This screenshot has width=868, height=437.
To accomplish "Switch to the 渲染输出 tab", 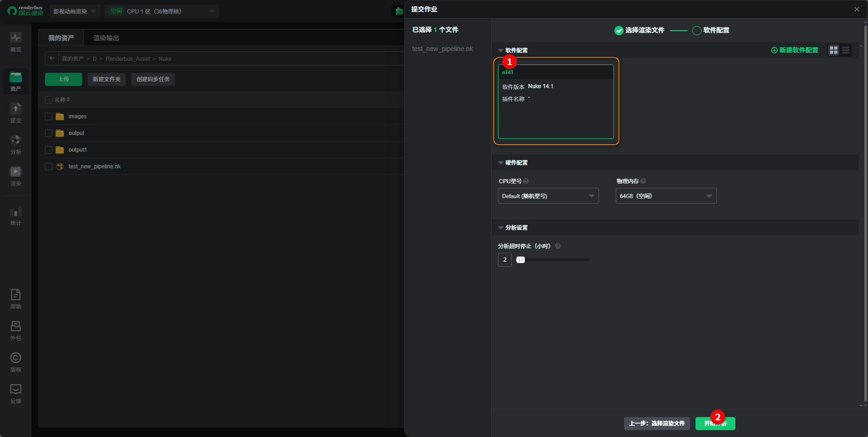I will 106,38.
